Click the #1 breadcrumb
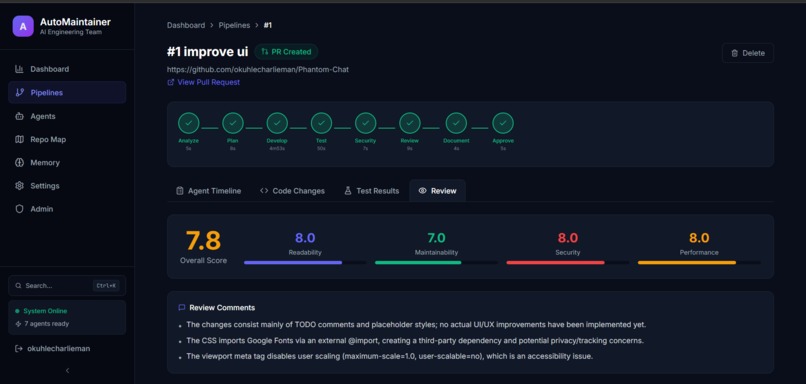Screen dimensions: 806x384 point(268,25)
